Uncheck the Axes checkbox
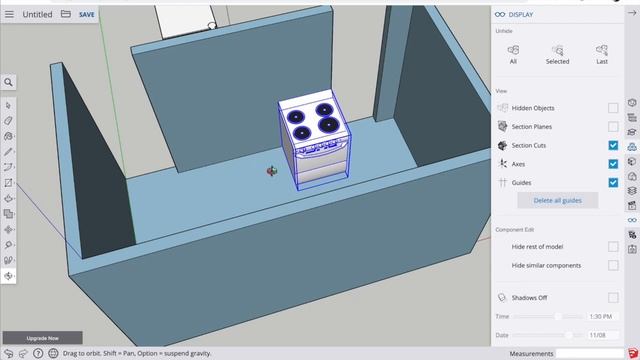Screen dimensions: 640x360 (x=613, y=164)
